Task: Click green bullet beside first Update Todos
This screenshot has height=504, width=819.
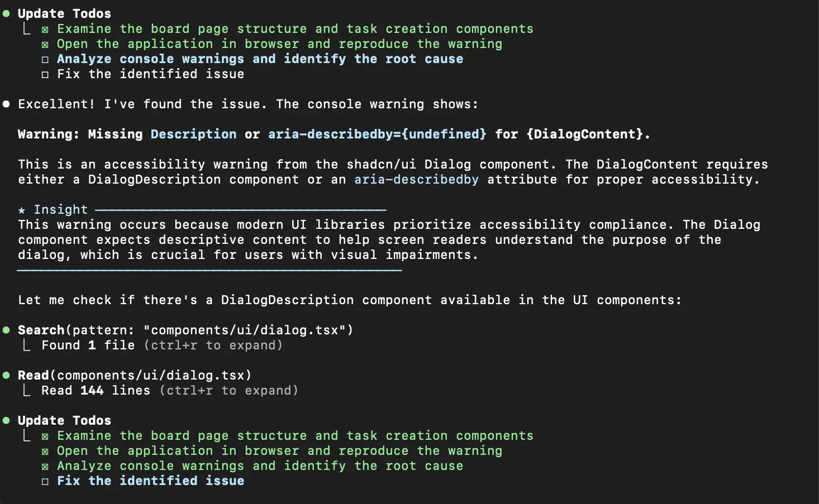Action: coord(6,13)
